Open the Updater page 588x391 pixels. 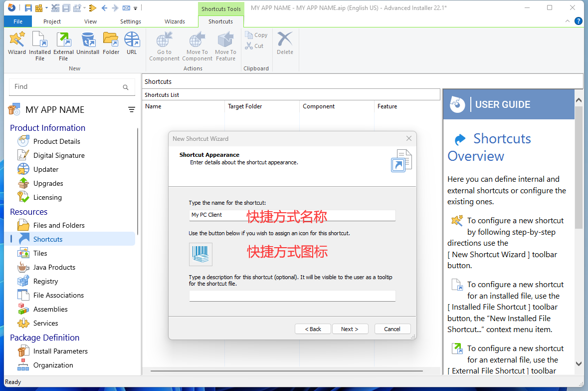[46, 169]
